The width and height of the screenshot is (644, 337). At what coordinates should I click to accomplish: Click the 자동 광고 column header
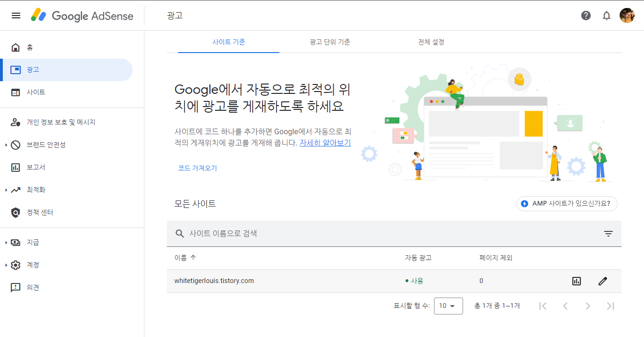click(x=418, y=258)
